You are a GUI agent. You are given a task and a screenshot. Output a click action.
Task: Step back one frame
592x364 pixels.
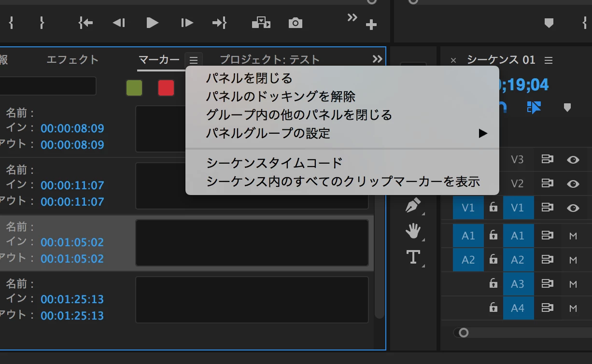(x=119, y=23)
